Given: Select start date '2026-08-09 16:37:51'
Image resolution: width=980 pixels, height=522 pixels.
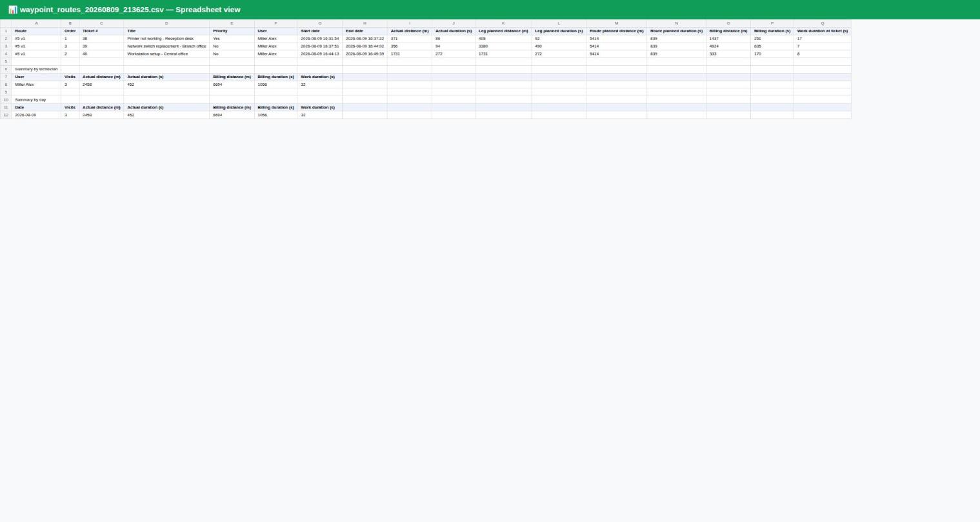Looking at the screenshot, I should point(320,46).
